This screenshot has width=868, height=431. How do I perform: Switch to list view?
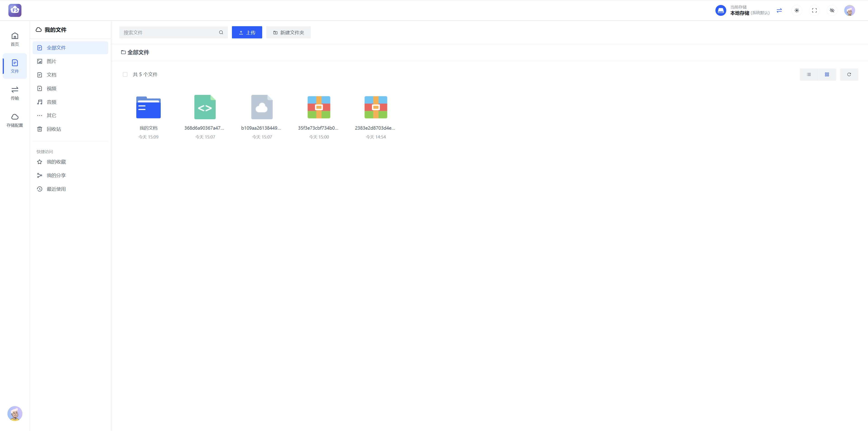point(809,74)
